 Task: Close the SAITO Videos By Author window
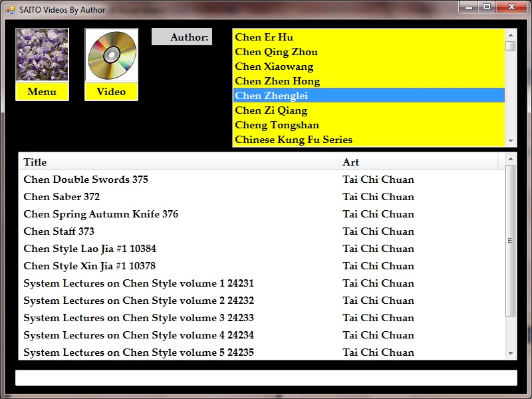point(511,7)
